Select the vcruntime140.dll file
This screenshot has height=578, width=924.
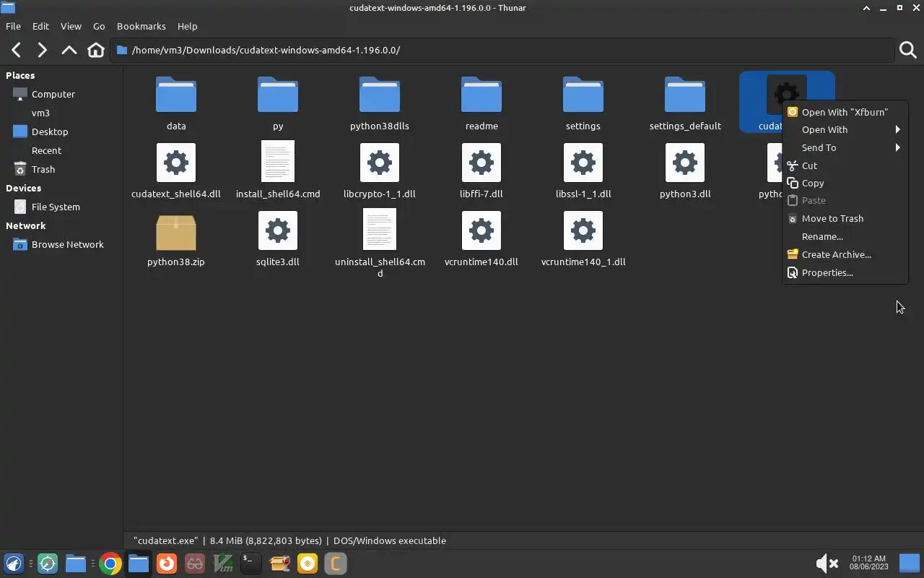click(x=481, y=238)
